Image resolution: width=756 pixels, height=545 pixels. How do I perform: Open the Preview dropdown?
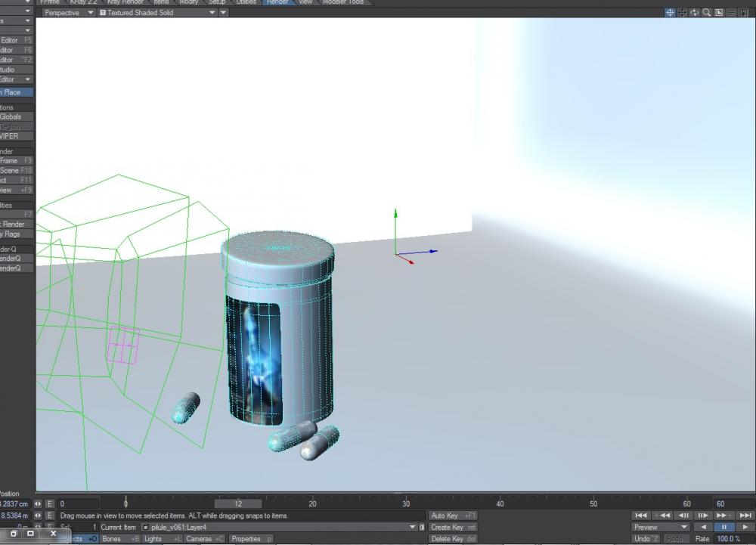tap(661, 527)
